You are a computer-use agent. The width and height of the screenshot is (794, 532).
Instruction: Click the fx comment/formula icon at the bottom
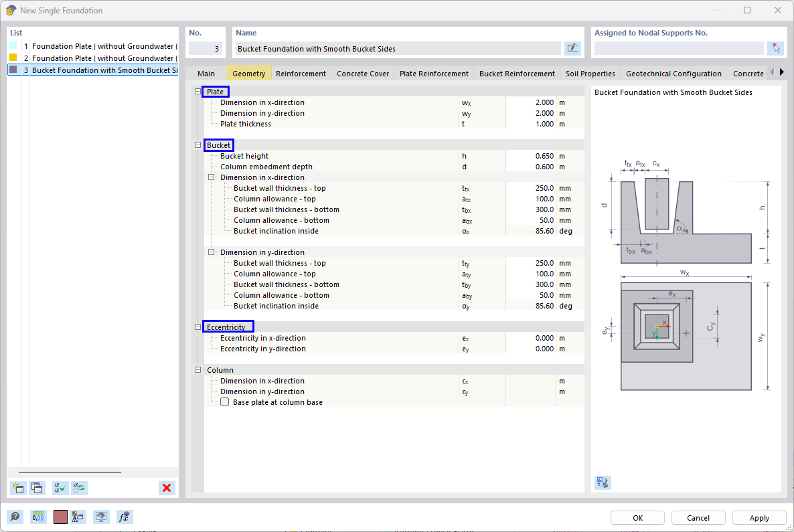tap(125, 517)
